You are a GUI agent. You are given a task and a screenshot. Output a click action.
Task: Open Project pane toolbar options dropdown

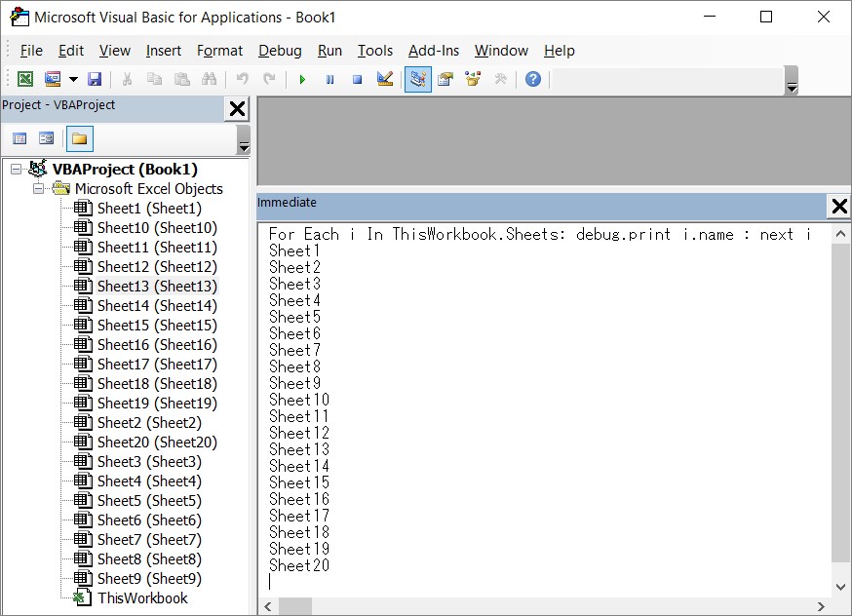(x=244, y=139)
